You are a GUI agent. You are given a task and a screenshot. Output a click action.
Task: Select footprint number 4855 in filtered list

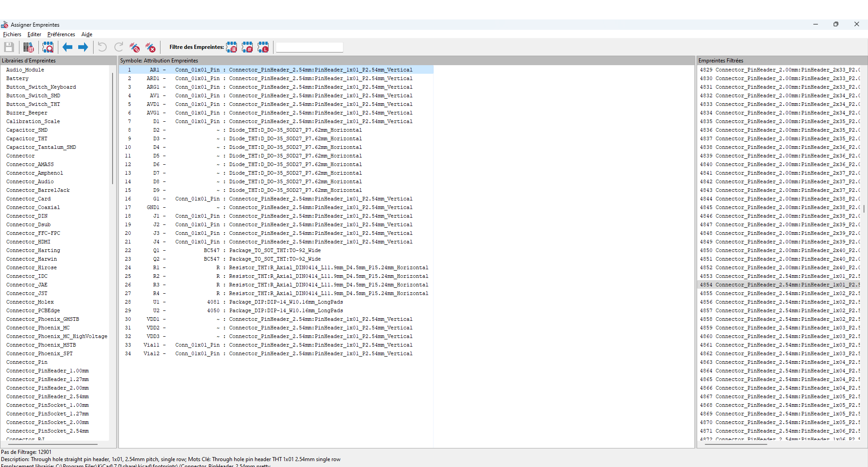coord(778,293)
